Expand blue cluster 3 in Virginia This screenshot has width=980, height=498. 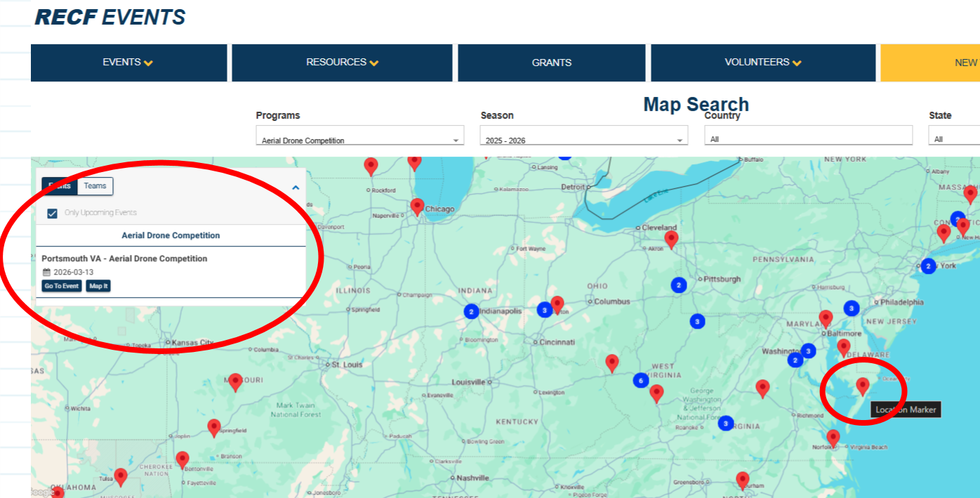726,424
